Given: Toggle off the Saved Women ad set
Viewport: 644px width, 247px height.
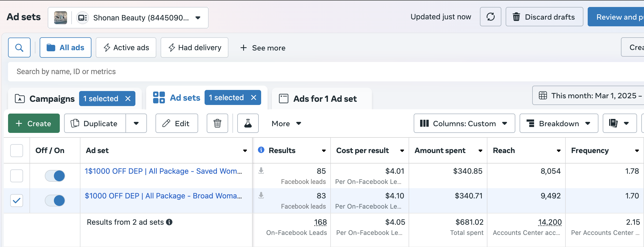Looking at the screenshot, I should (55, 176).
